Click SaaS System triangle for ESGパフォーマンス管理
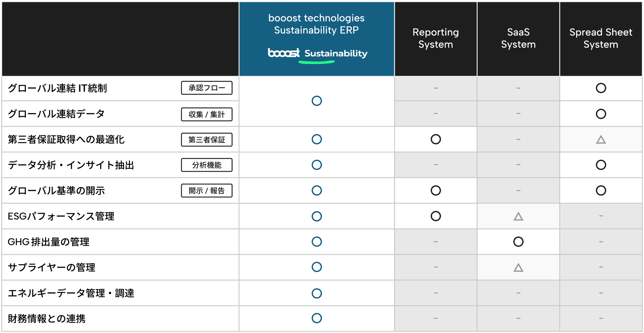The width and height of the screenshot is (644, 333). point(518,216)
